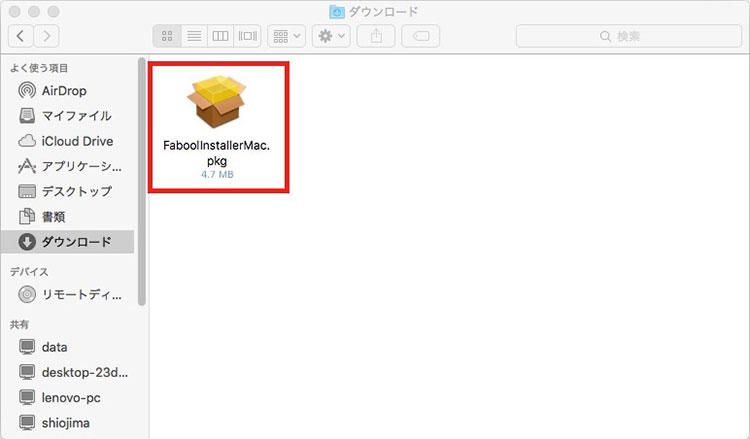This screenshot has width=750, height=439.
Task: Open アプリケーション folder in the sidebar
Action: (x=67, y=166)
